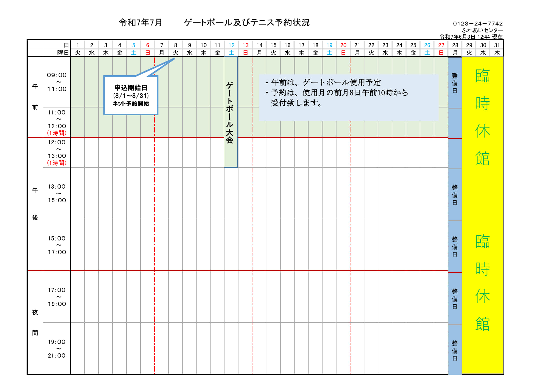The image size is (554, 392).
Task: Click the 09:00〜11:00 time slot label
Action: point(57,82)
